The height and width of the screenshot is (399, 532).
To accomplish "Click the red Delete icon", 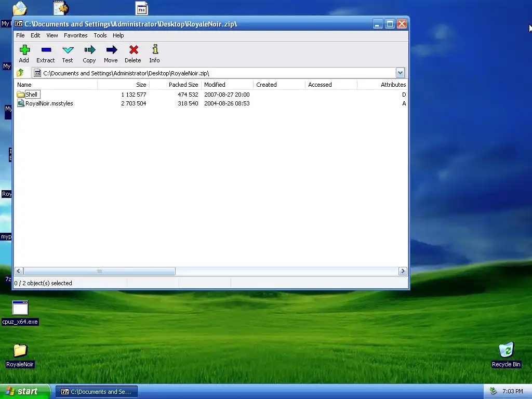I will tap(134, 50).
